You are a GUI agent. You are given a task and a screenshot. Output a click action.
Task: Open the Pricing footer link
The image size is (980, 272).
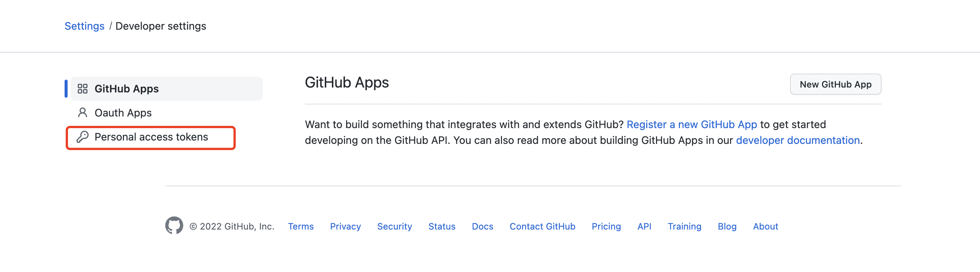tap(606, 226)
